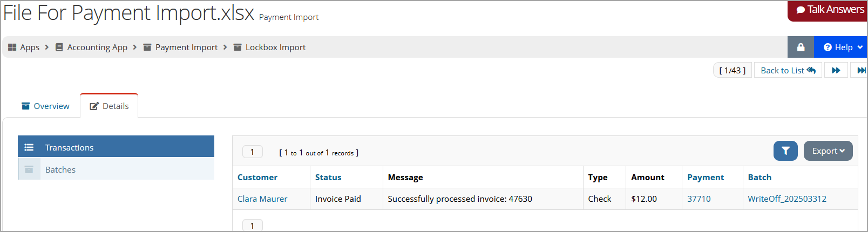Click the Transactions list icon
Viewport: 868px width, 232px height.
29,147
